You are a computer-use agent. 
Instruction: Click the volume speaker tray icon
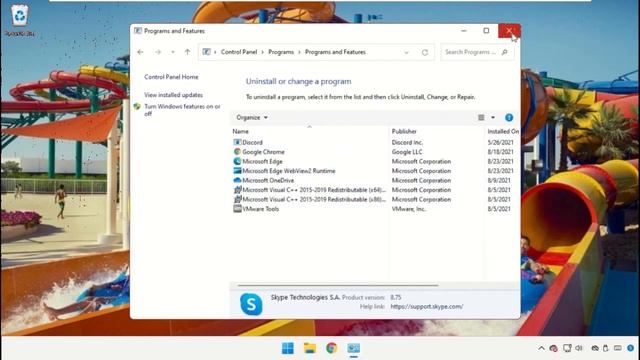click(579, 348)
